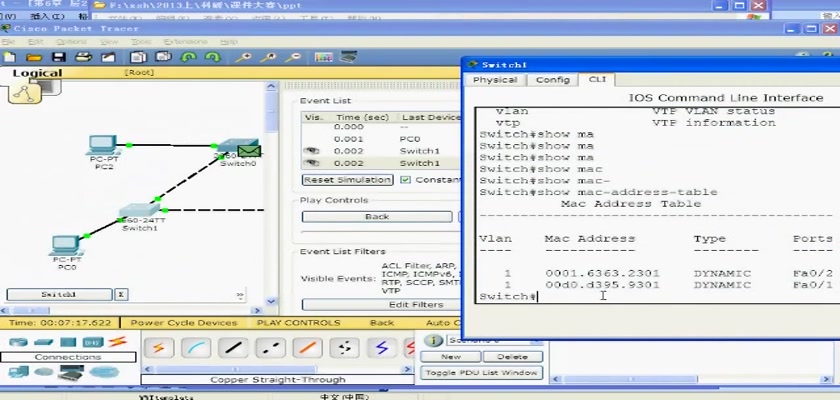Select the Custom Made Devices category
This screenshot has width=840, height=400.
point(71,373)
